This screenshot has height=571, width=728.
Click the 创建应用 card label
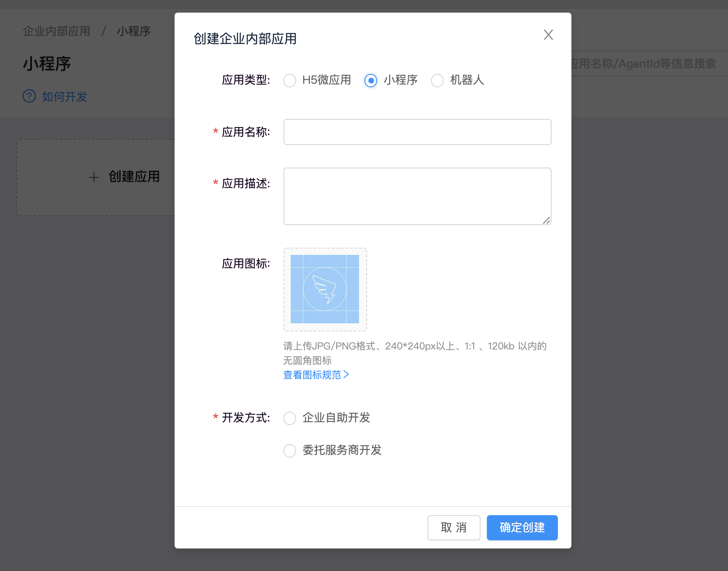point(134,177)
